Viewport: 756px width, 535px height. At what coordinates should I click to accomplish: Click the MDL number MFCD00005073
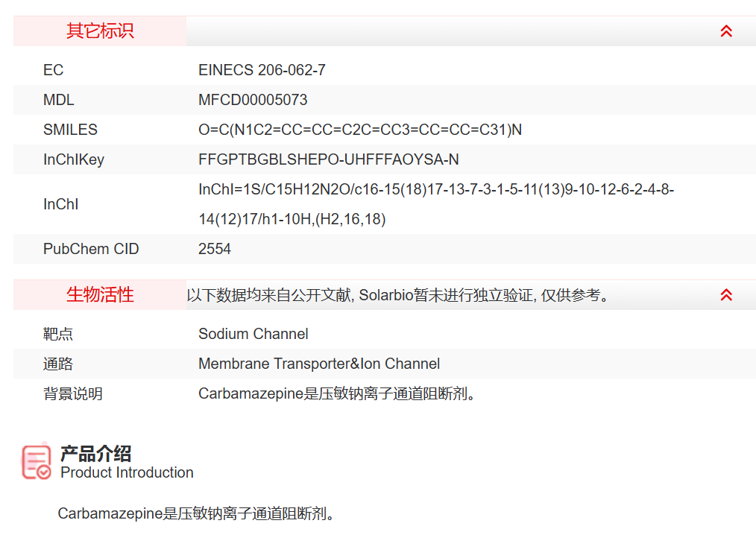pyautogui.click(x=253, y=100)
